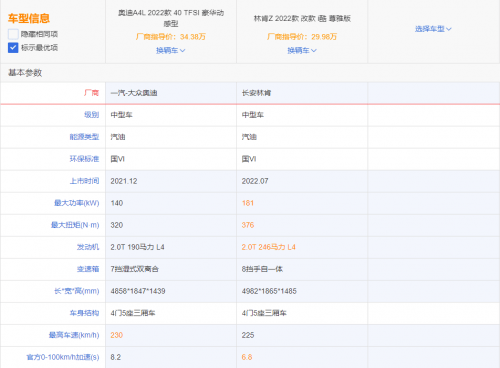Open 换辆车 dropdown under Audi A4L
Image resolution: width=500 pixels, height=368 pixels.
[171, 50]
